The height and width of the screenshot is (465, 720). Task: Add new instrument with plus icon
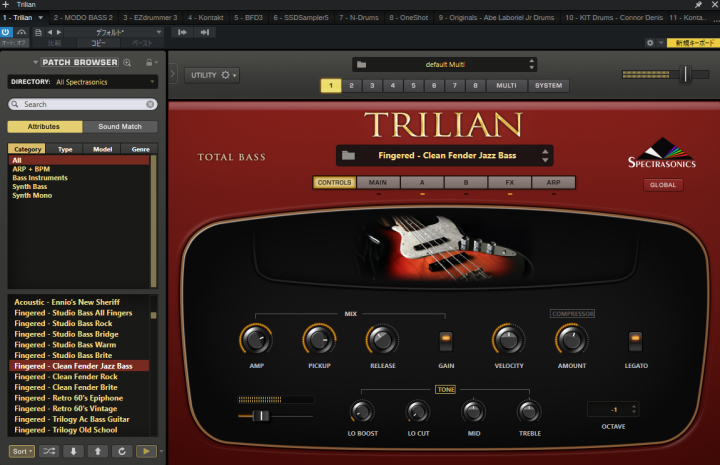coord(6,4)
